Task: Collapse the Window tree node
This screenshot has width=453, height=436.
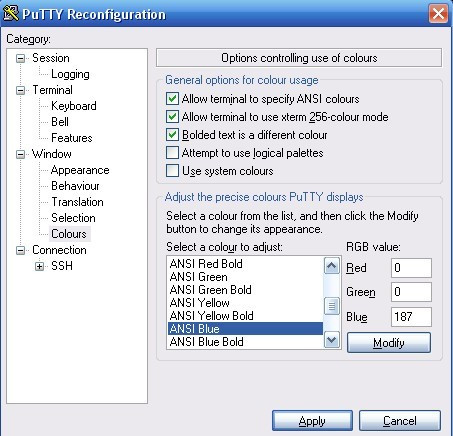Action: [x=21, y=154]
